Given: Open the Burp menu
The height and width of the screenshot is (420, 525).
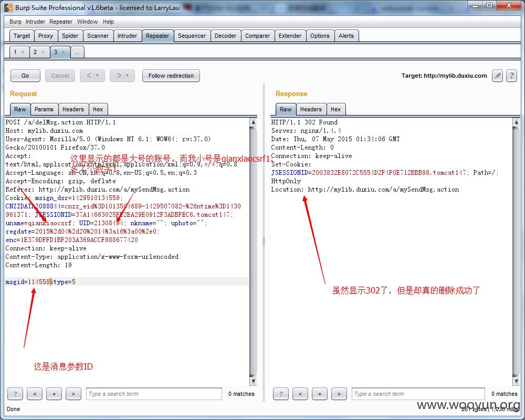Looking at the screenshot, I should click(15, 22).
